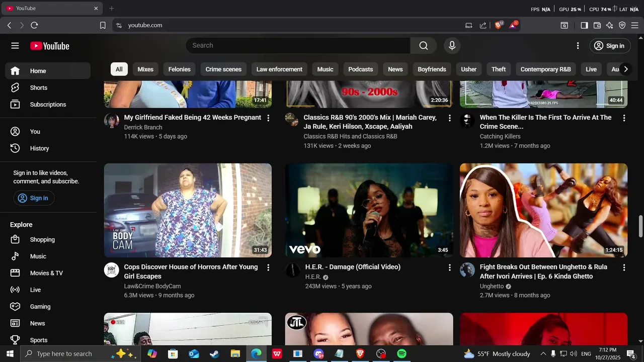Open options for H.E.R. Damage video

click(450, 267)
